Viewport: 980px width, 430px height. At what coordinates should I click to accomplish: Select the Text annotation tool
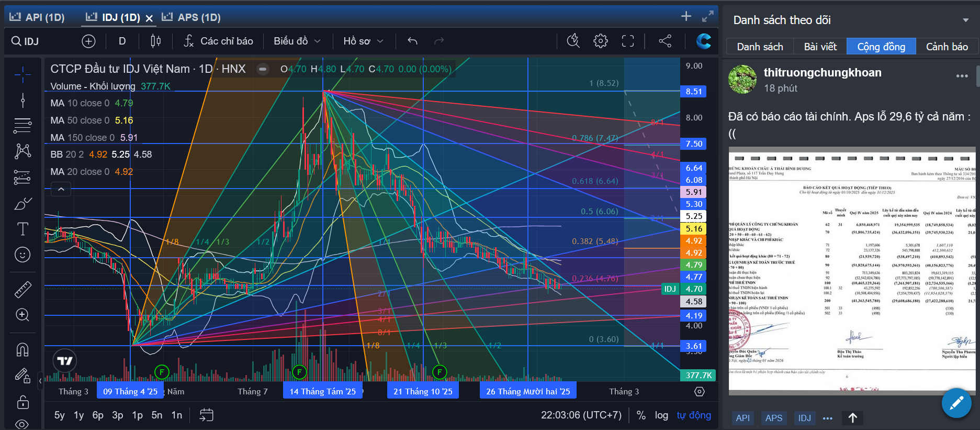coord(22,229)
